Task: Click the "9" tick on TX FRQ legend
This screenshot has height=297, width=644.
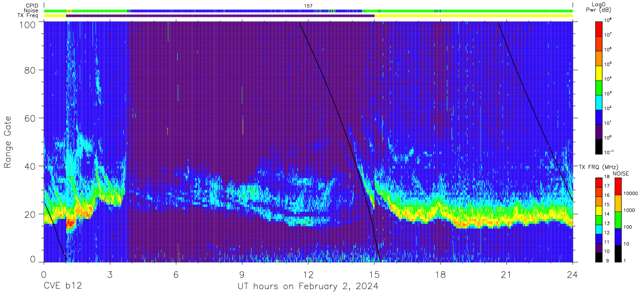Action: coord(607,260)
